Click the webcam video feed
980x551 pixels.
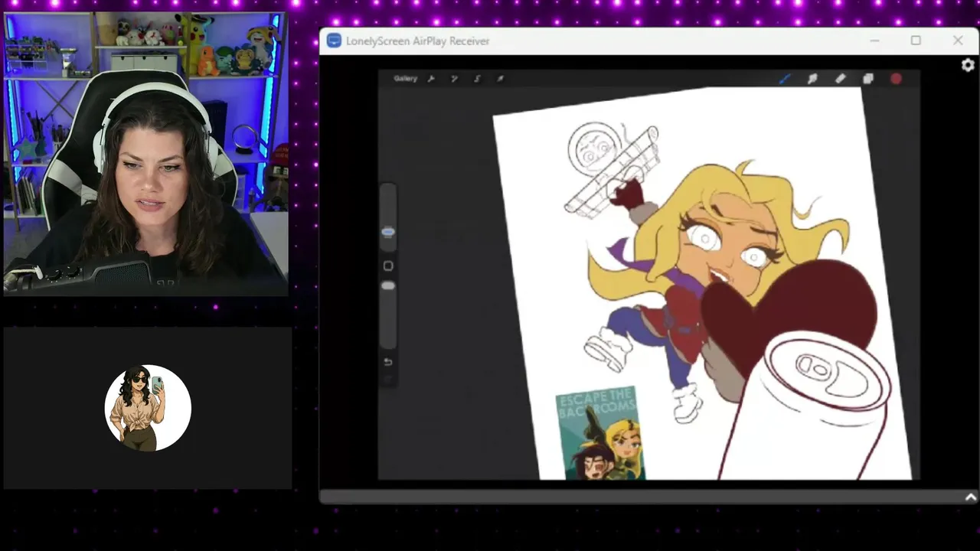[x=146, y=153]
